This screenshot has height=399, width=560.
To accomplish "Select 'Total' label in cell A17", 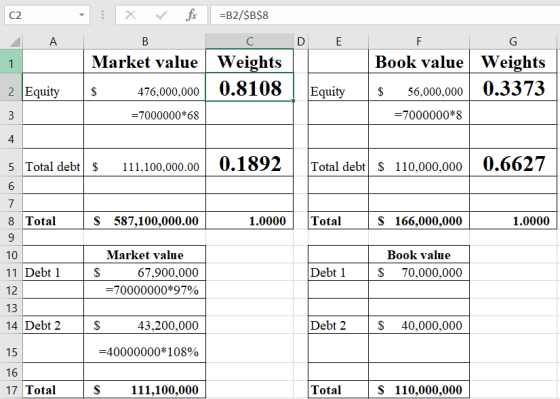I will point(53,389).
